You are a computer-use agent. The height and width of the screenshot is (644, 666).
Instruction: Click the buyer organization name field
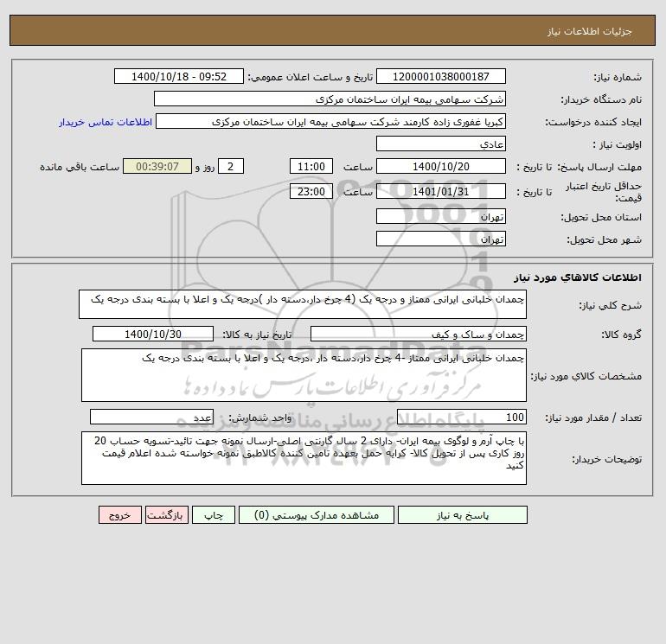pyautogui.click(x=330, y=99)
